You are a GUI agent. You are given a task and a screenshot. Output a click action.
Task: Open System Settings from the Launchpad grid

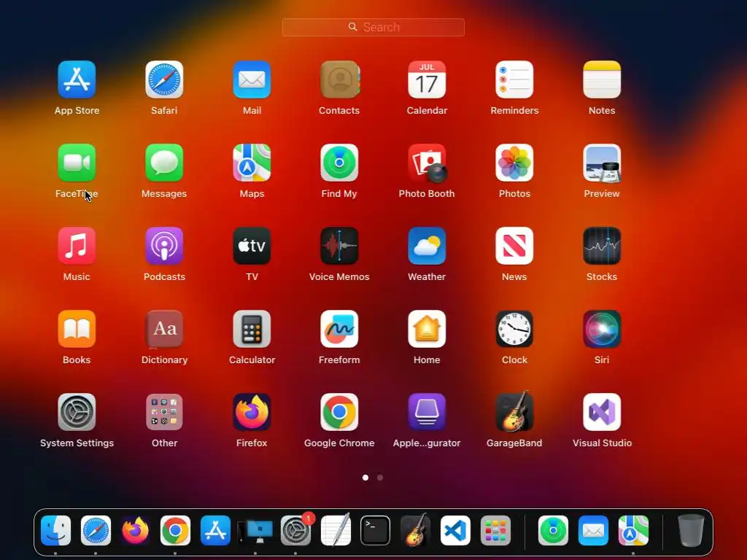[x=77, y=413]
